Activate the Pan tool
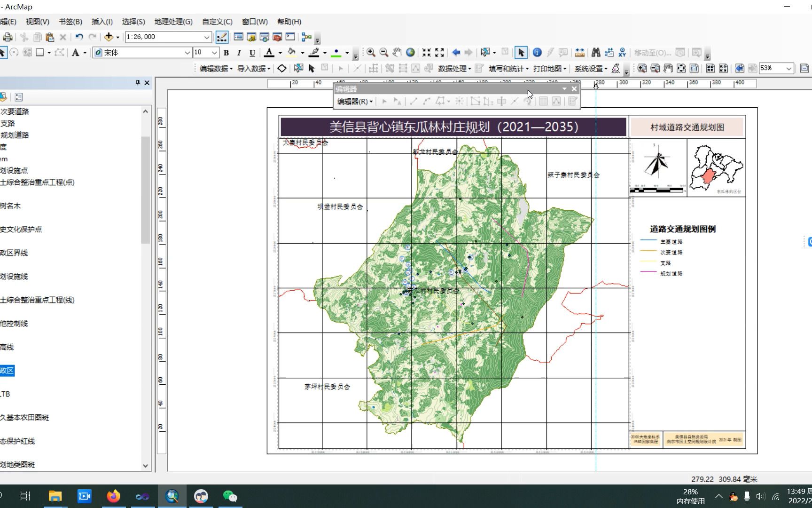Screen dimensions: 812x508 pos(396,53)
